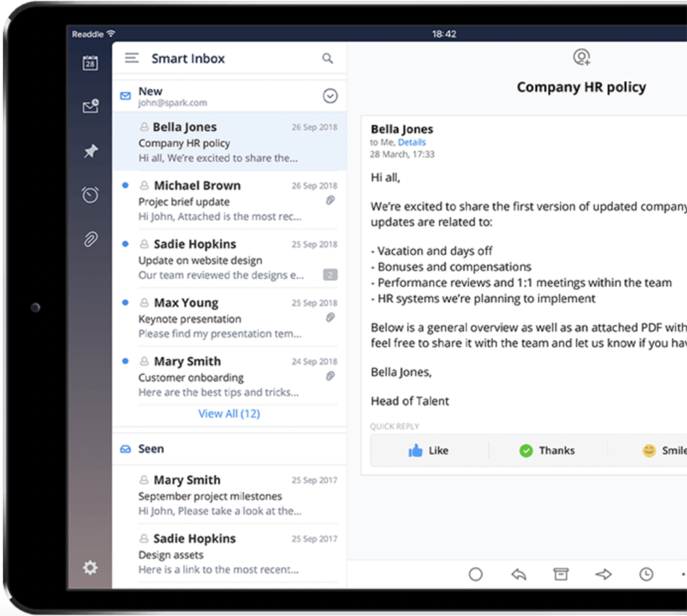The width and height of the screenshot is (687, 616).
Task: Open Sadie Hopkins Design assets email
Action: click(x=229, y=554)
